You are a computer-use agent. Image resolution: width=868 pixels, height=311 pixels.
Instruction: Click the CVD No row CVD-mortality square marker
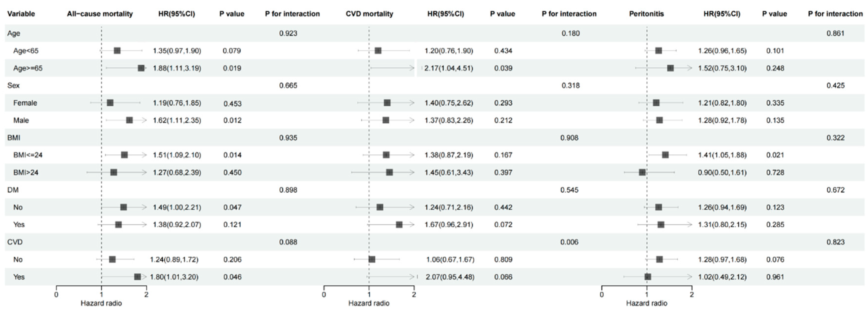pos(372,259)
